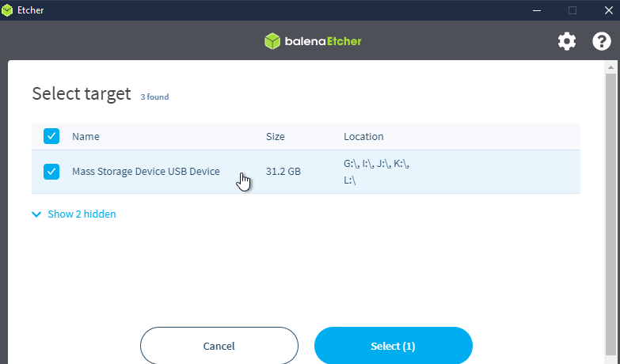This screenshot has width=620, height=364.
Task: Sort by the Name column header
Action: pyautogui.click(x=86, y=136)
